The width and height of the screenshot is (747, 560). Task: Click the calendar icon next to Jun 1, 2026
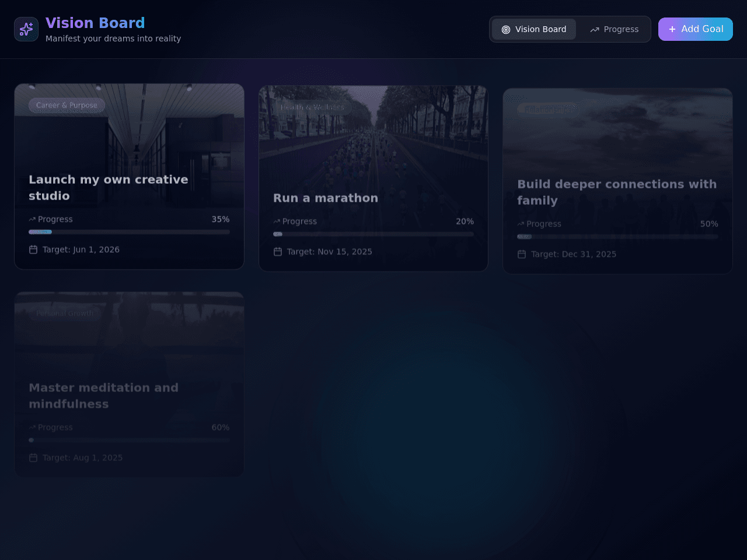[33, 250]
